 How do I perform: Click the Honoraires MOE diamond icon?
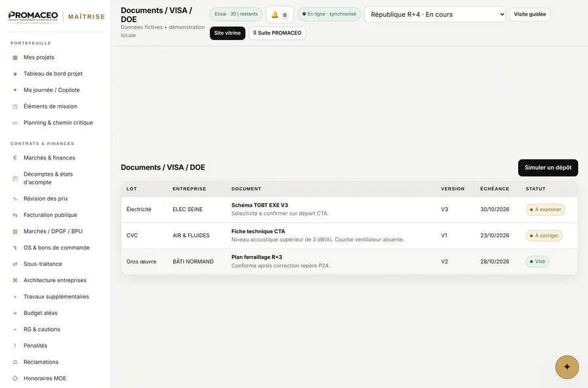coord(15,378)
